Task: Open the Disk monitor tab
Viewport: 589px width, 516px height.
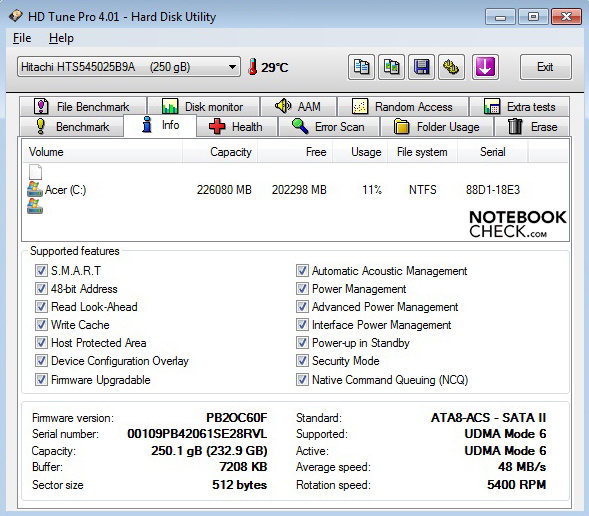Action: (x=203, y=107)
